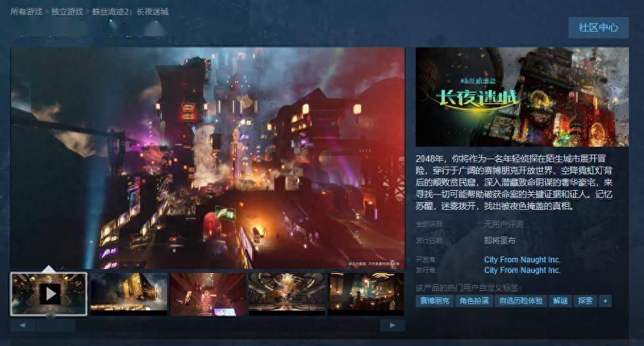This screenshot has height=346, width=644.
Task: Open developer City From Naught Inc. link
Action: 522,260
